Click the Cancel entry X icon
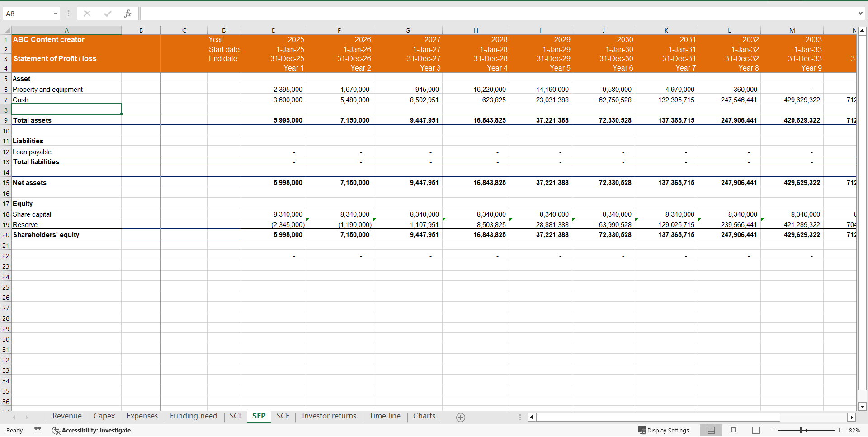The image size is (868, 437). point(87,14)
